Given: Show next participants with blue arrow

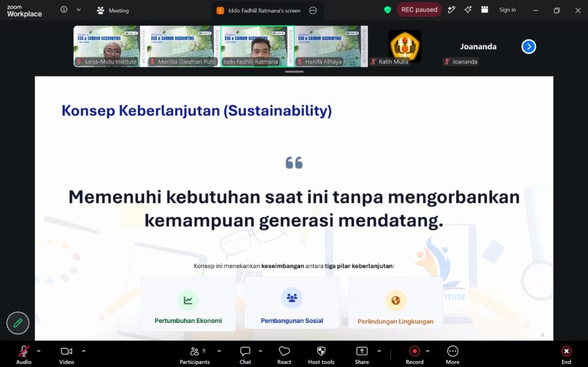Looking at the screenshot, I should (529, 47).
